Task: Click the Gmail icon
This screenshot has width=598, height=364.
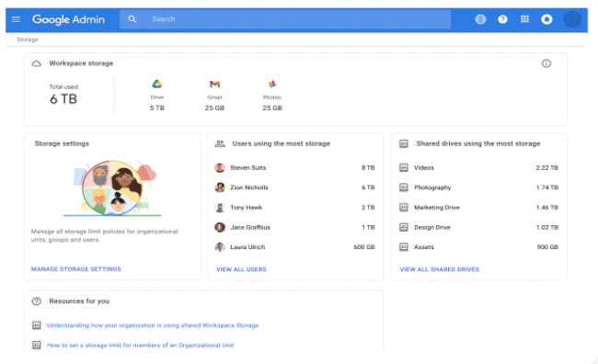Action: tap(214, 84)
